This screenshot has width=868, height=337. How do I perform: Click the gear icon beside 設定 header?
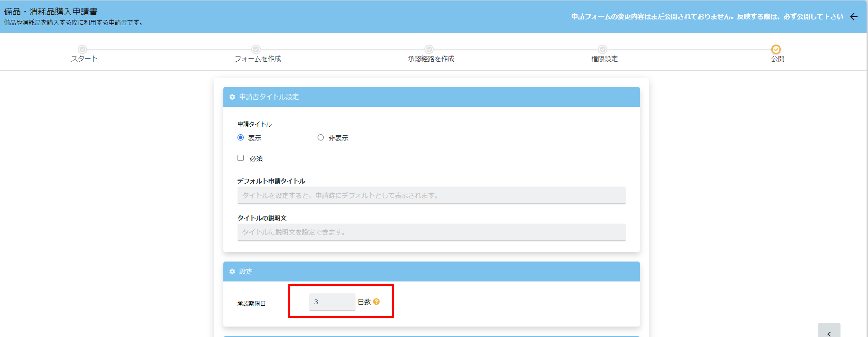tap(232, 272)
